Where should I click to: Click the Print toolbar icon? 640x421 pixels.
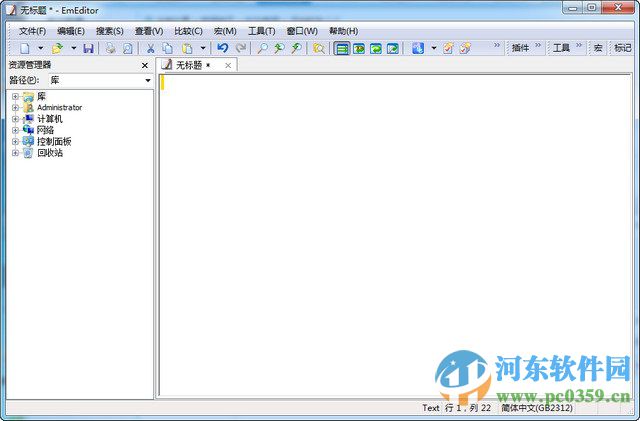pos(110,48)
